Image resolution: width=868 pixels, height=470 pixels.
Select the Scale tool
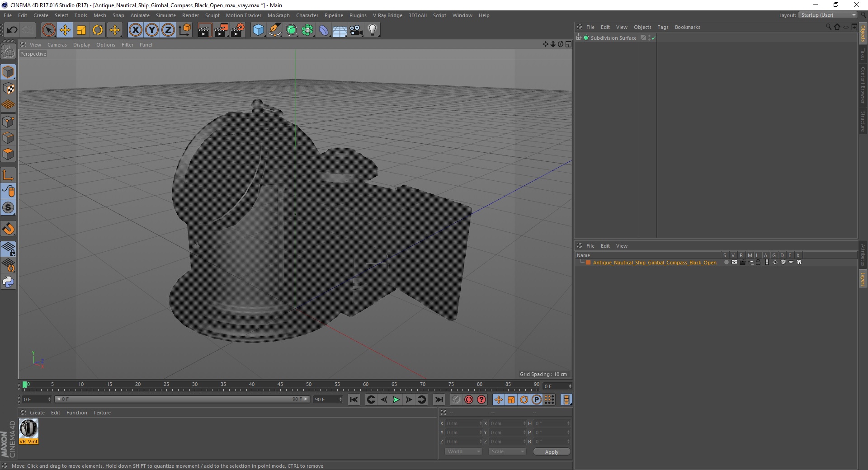[x=81, y=30]
